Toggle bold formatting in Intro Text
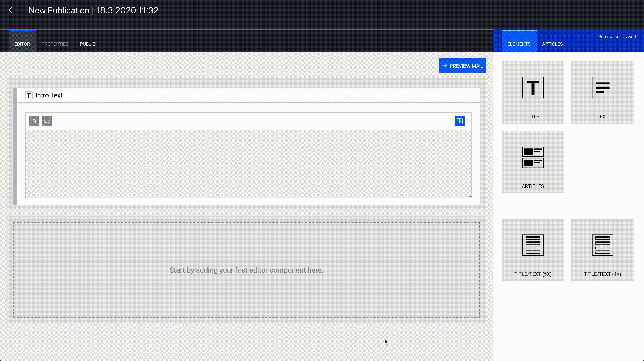The image size is (644, 361). 34,121
